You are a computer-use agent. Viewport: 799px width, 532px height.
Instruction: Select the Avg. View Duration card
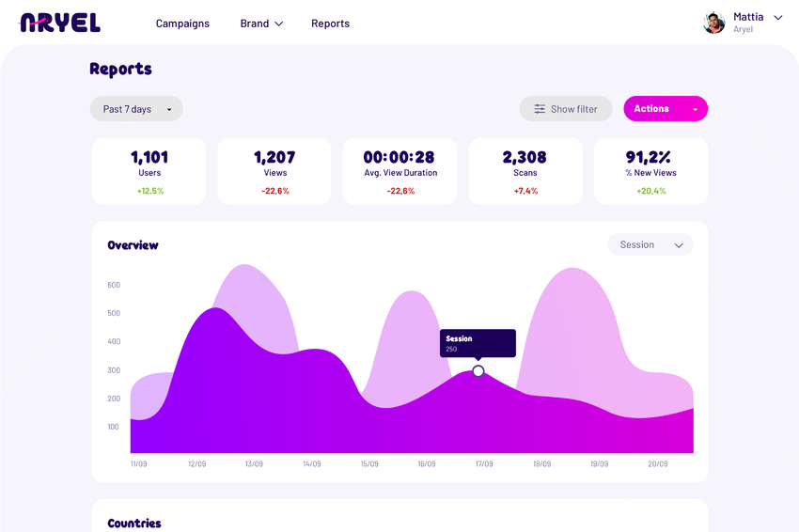(399, 171)
